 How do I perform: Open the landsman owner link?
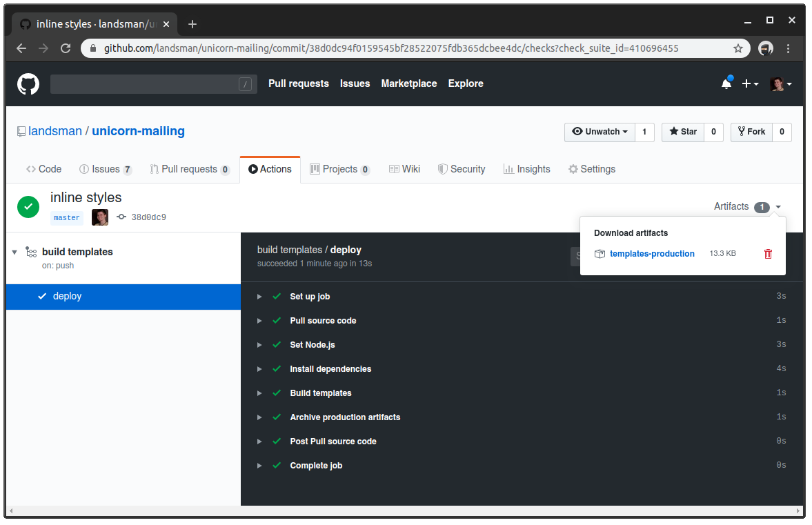coord(55,132)
